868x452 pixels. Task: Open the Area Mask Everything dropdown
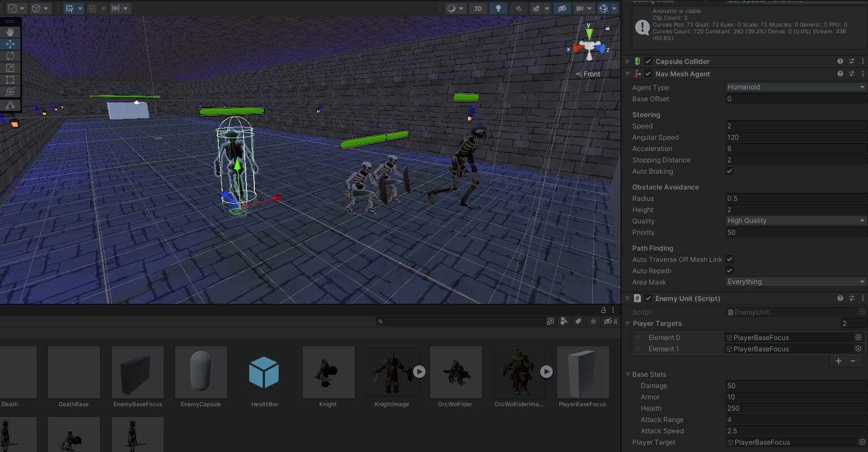(x=796, y=282)
